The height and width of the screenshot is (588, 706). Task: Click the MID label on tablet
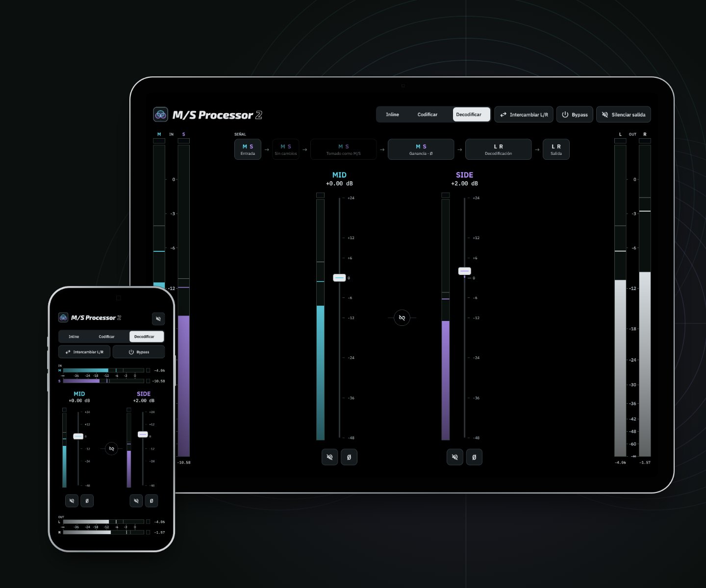339,175
